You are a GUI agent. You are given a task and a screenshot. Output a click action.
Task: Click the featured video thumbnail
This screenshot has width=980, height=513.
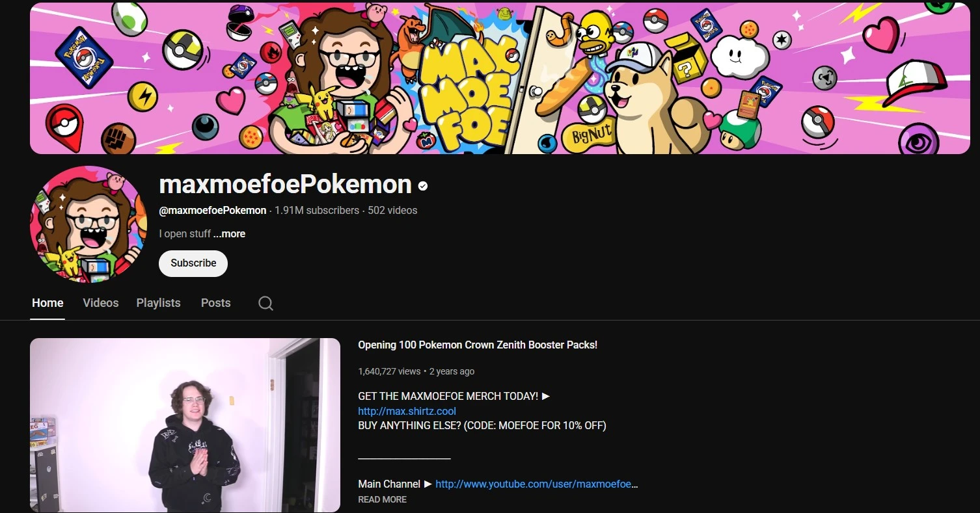click(185, 424)
